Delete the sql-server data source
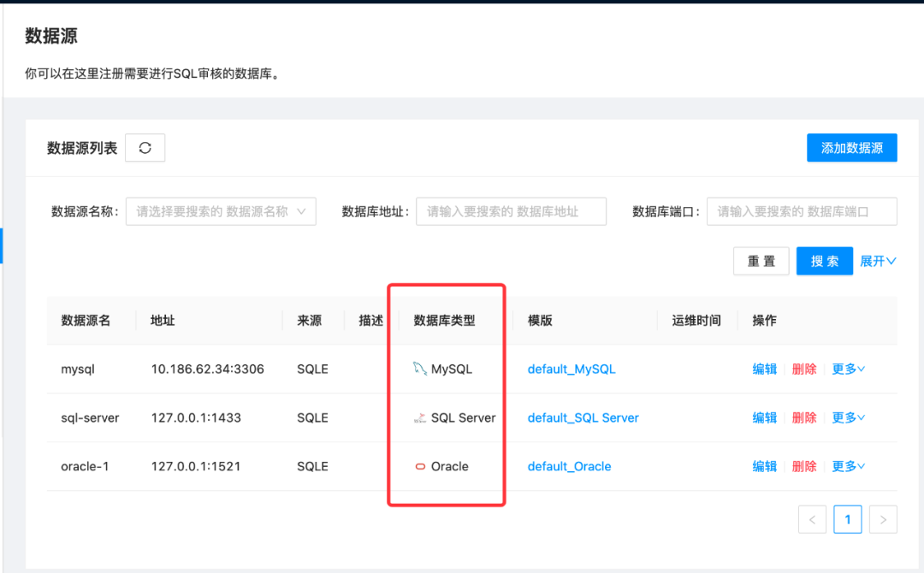Screen dimensions: 924x573 (803, 417)
